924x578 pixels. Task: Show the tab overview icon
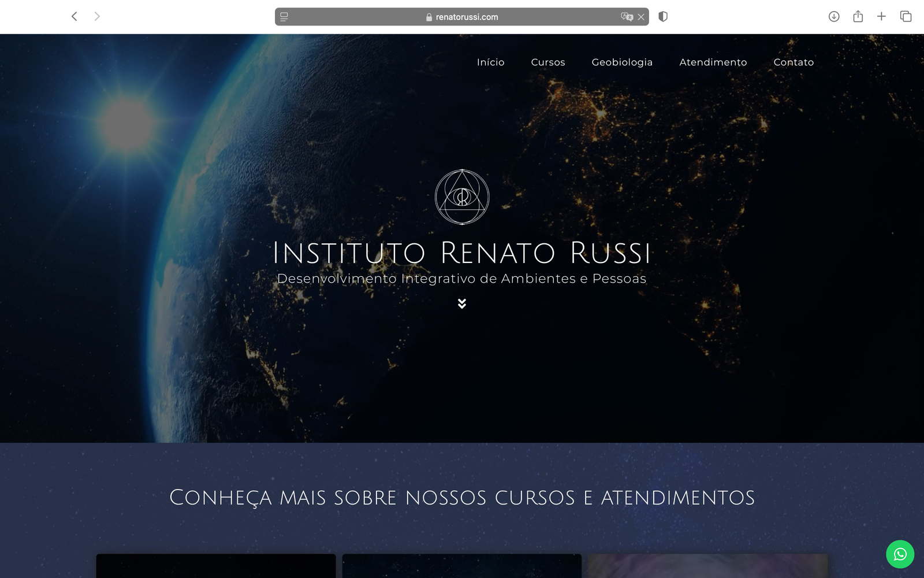pos(906,17)
